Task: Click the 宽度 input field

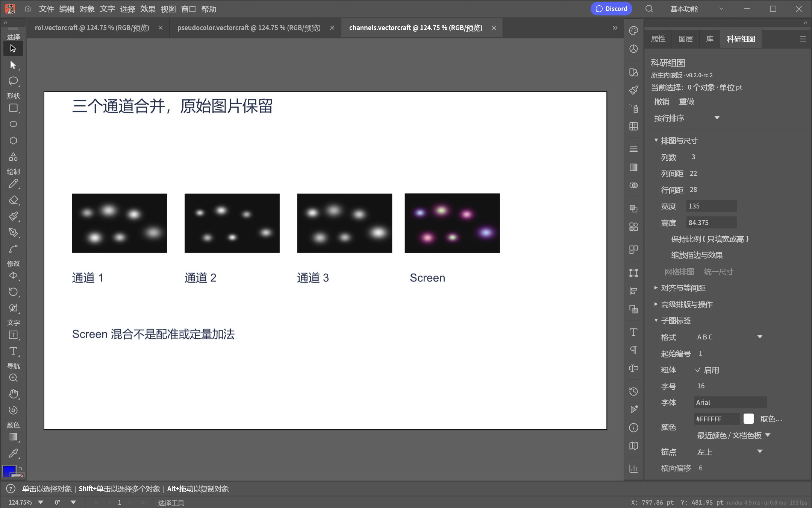Action: coord(711,206)
